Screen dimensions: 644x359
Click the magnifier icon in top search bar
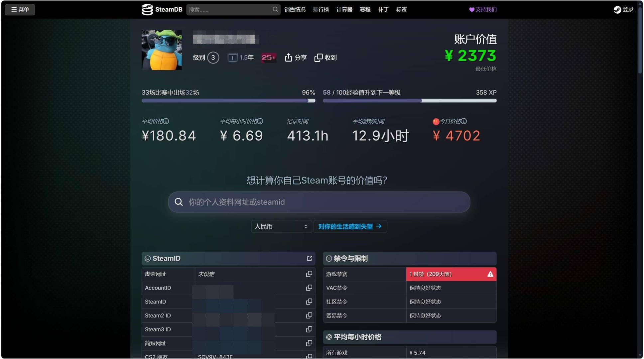coord(275,10)
